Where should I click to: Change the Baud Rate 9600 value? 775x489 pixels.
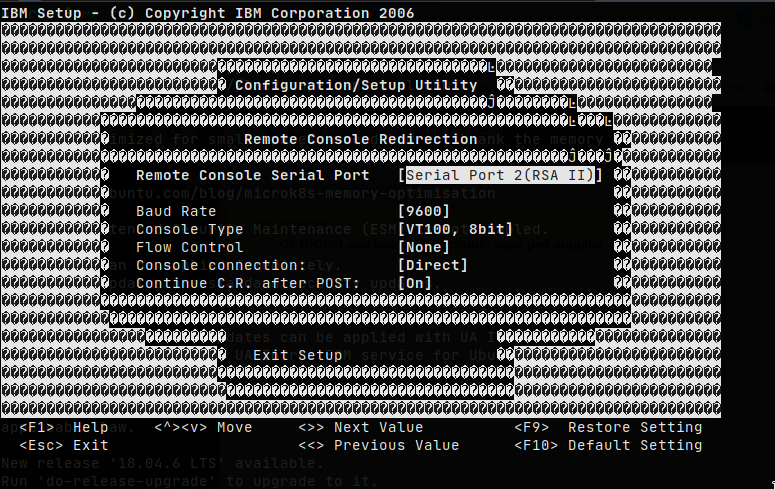click(424, 211)
